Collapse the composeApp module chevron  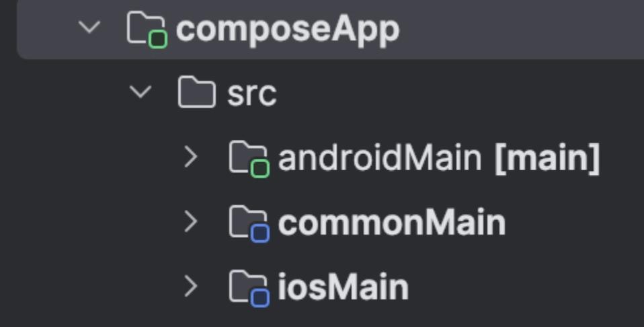[x=89, y=28]
